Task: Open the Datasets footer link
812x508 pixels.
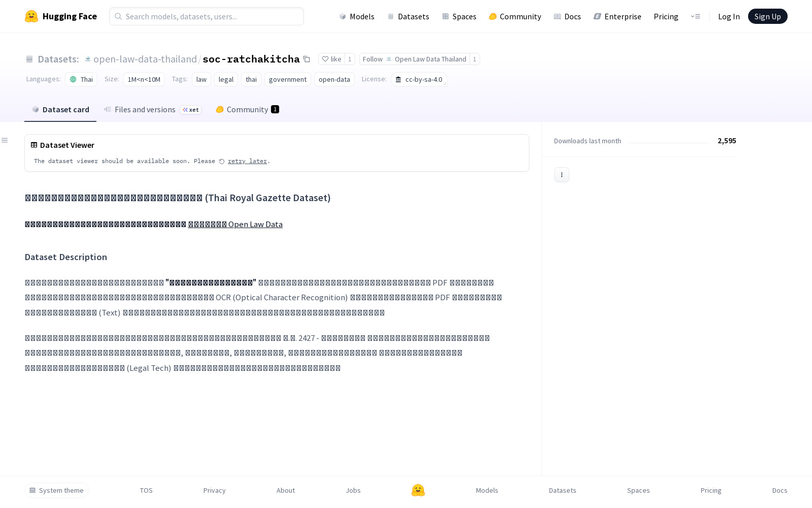Action: pyautogui.click(x=563, y=490)
